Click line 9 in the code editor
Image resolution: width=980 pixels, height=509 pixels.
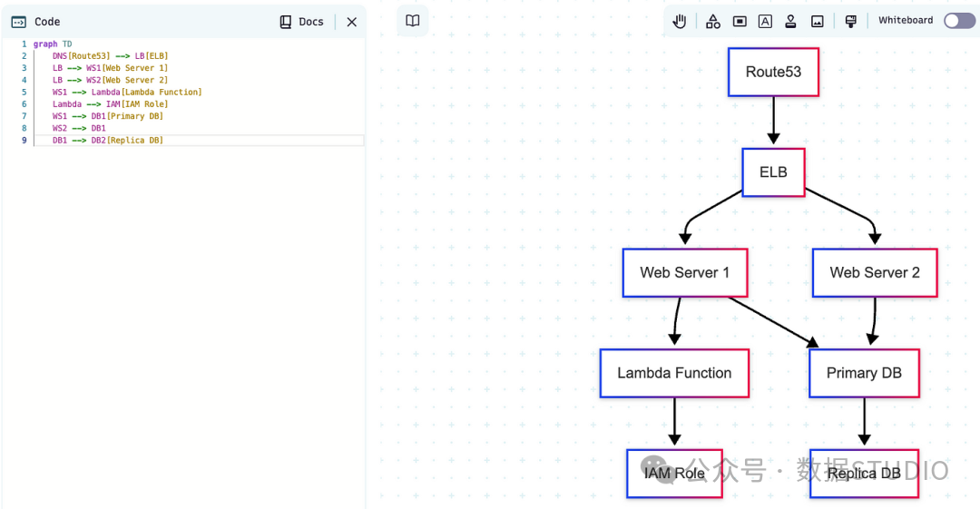tap(199, 140)
